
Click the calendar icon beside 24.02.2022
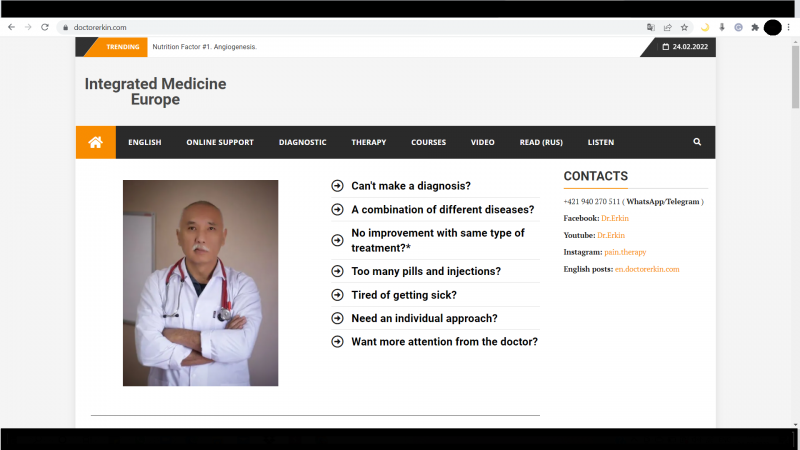pyautogui.click(x=665, y=46)
